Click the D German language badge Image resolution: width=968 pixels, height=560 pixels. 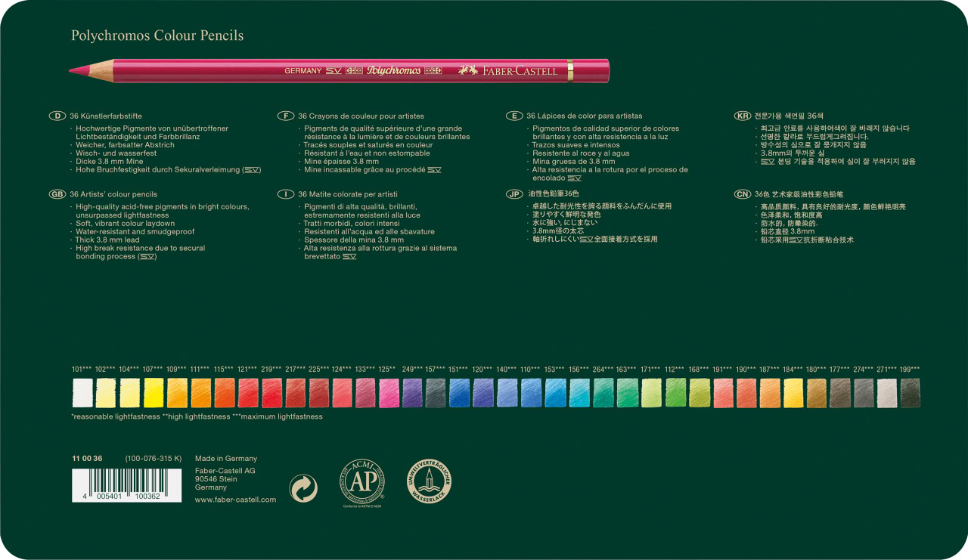coord(57,116)
